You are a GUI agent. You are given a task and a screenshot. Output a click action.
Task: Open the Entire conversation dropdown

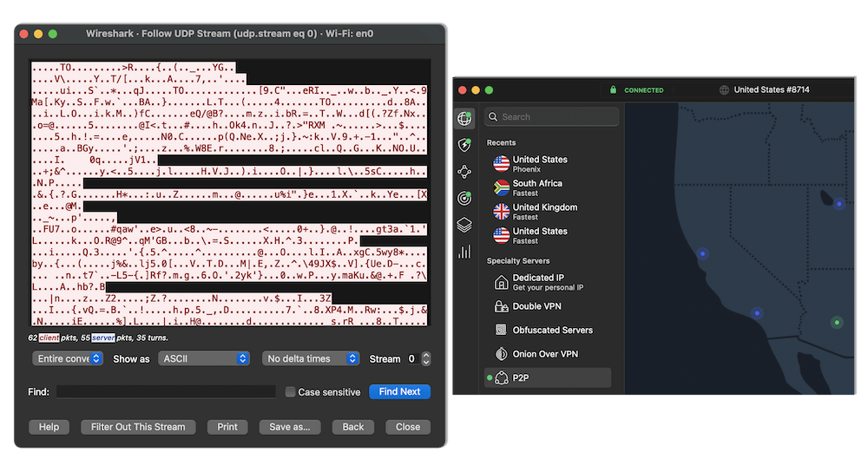[68, 358]
